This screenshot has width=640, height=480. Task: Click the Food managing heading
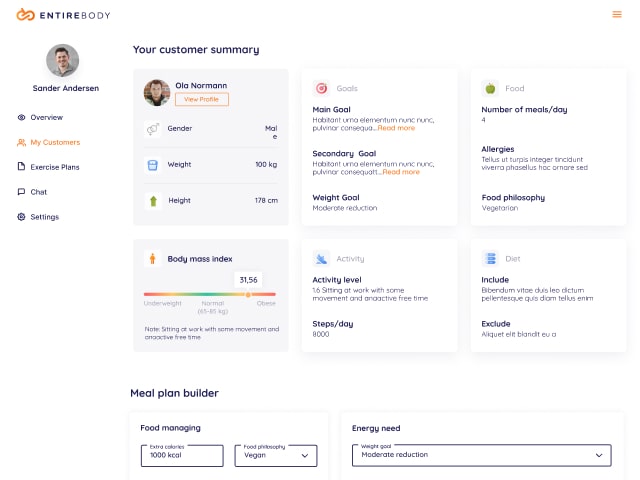(x=170, y=428)
